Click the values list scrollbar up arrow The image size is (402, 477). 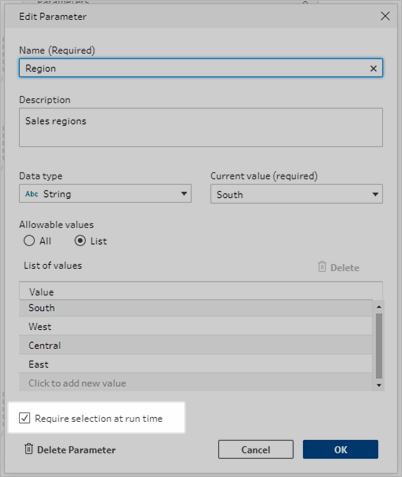tap(379, 306)
